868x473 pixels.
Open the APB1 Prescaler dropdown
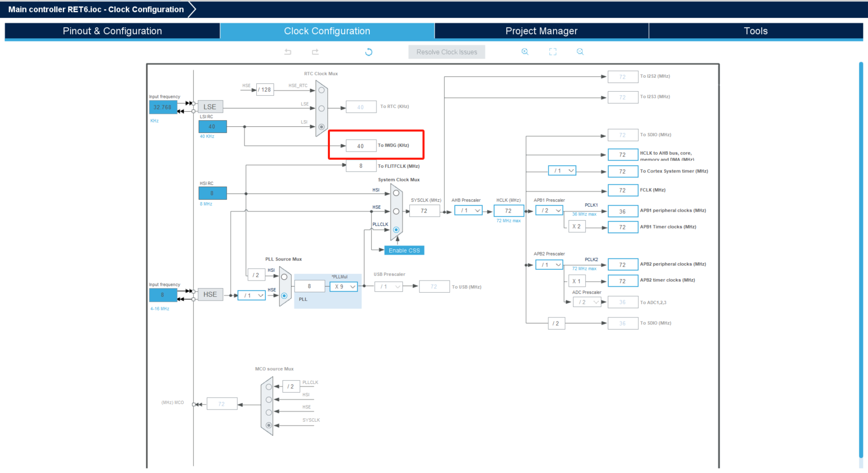549,210
